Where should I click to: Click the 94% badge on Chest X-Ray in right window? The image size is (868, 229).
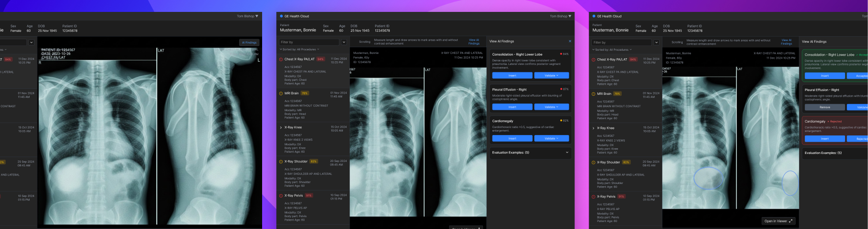(x=633, y=60)
